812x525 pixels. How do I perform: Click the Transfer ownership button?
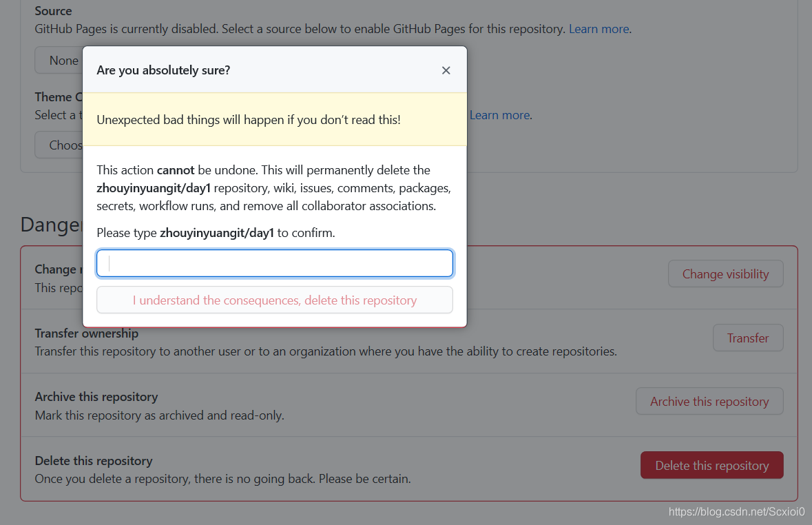(748, 338)
